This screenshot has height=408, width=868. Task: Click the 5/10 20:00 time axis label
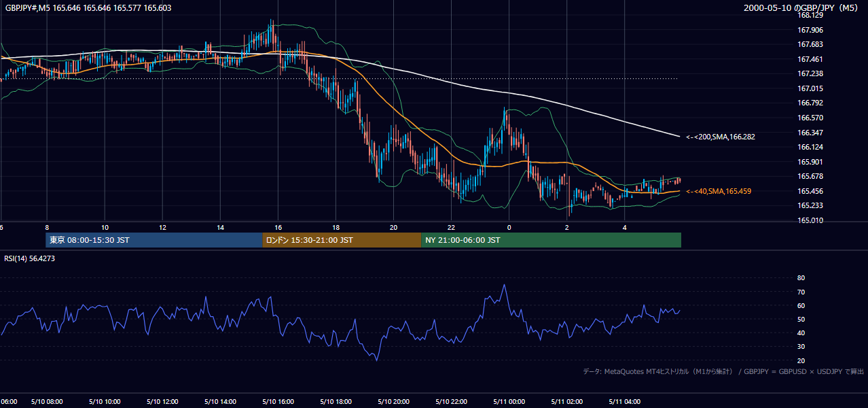click(x=393, y=402)
